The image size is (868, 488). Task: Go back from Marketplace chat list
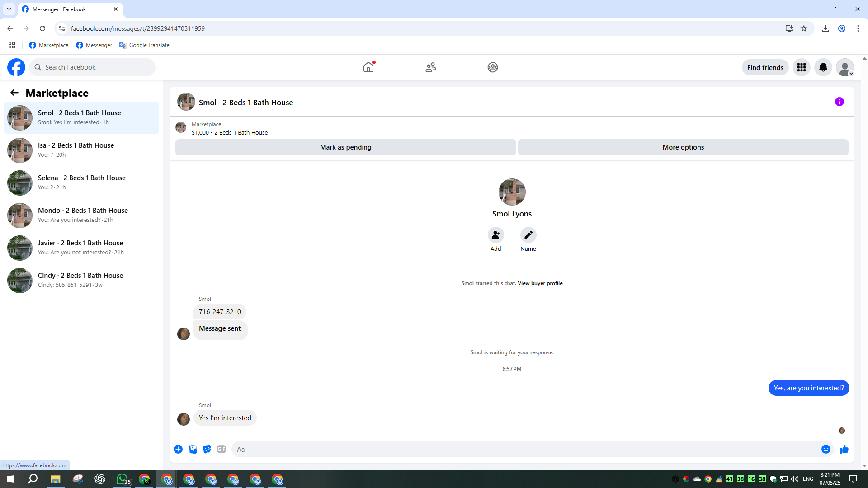[14, 93]
